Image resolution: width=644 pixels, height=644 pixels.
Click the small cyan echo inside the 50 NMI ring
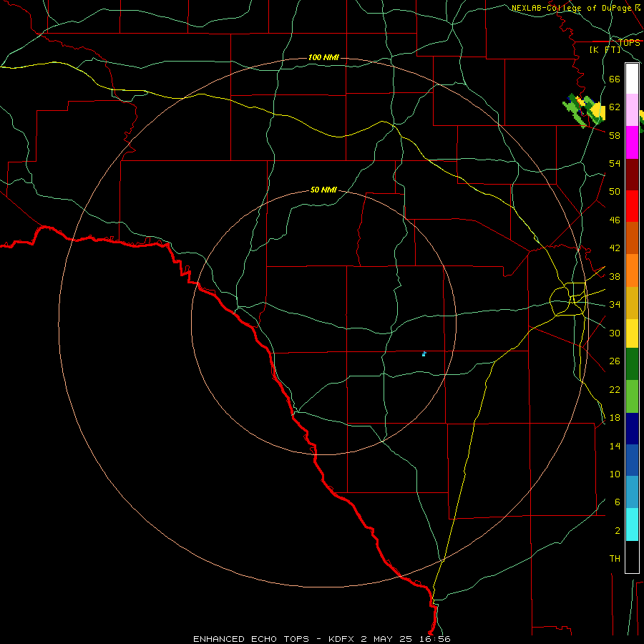(424, 353)
